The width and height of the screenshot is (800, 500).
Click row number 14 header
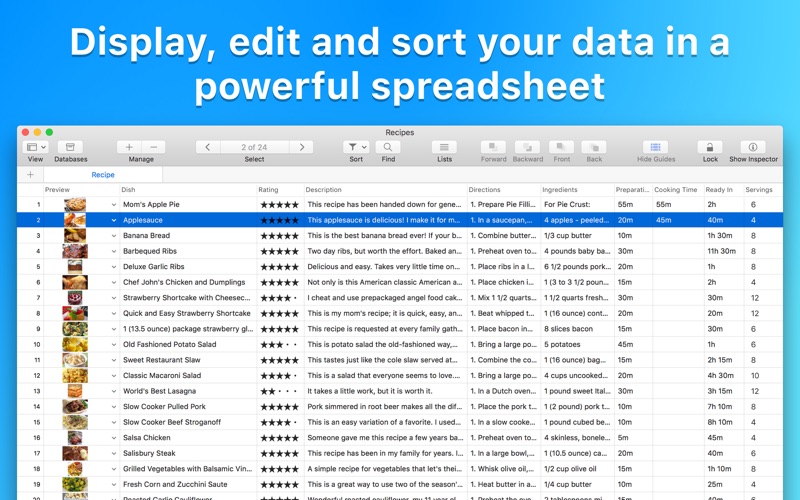[31, 407]
